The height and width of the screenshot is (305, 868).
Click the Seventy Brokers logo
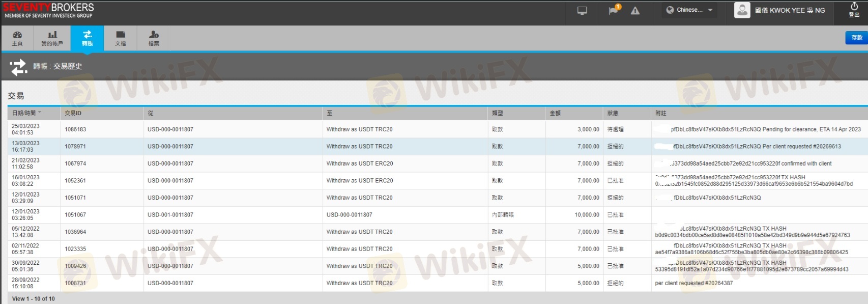coord(49,10)
